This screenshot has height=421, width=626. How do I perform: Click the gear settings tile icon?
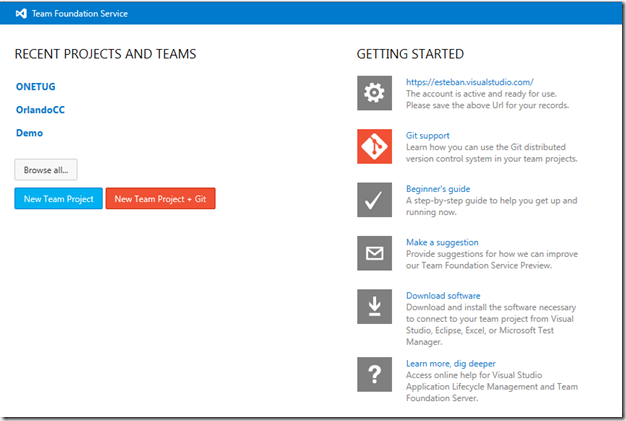374,92
